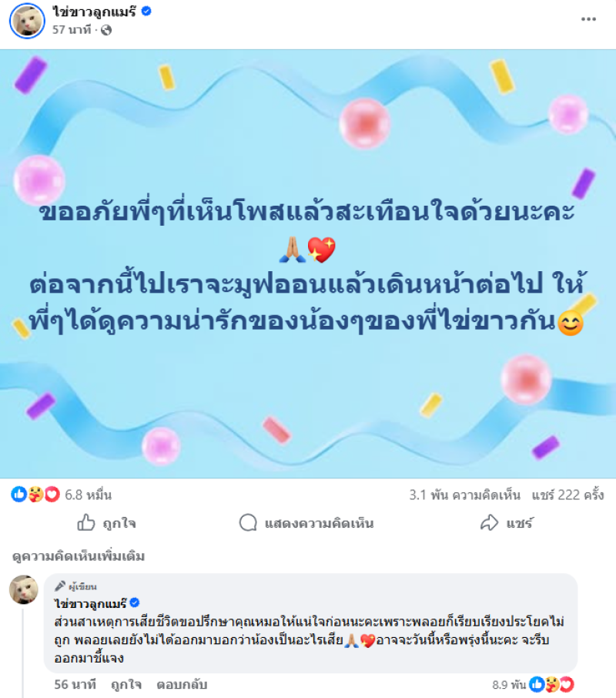
Task: Like the post with ถูกใจ button
Action: tap(107, 523)
